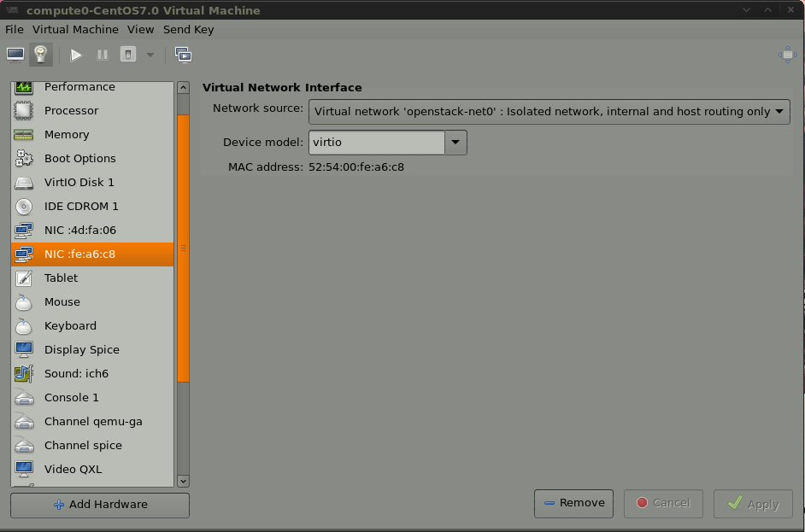Click the hardware list scrollbar handle
This screenshot has height=532, width=805.
[x=183, y=248]
